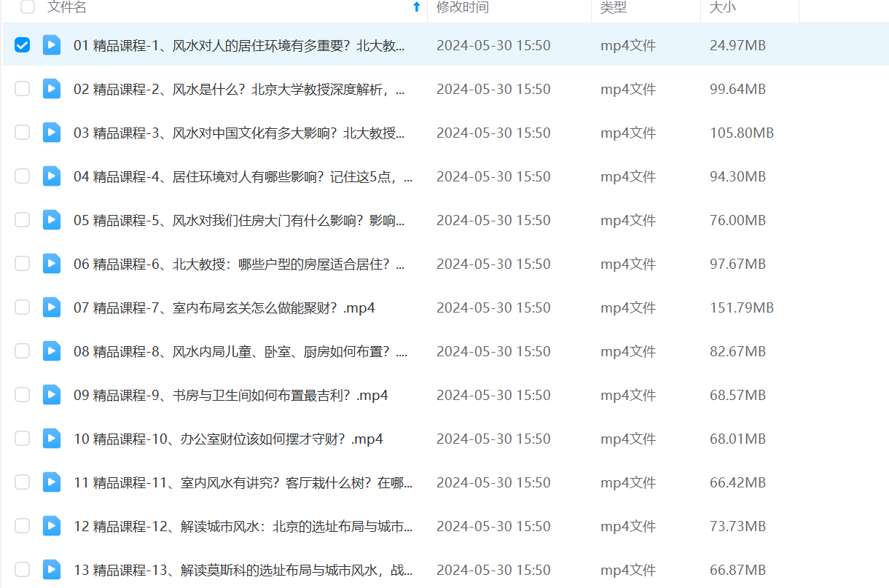Click the mp4 icon for file 09

(x=51, y=395)
